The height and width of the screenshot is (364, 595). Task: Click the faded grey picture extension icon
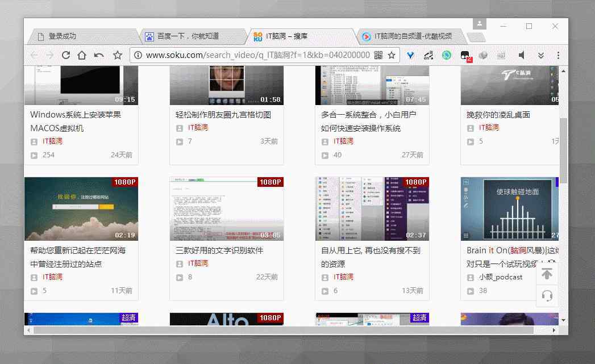coord(501,55)
